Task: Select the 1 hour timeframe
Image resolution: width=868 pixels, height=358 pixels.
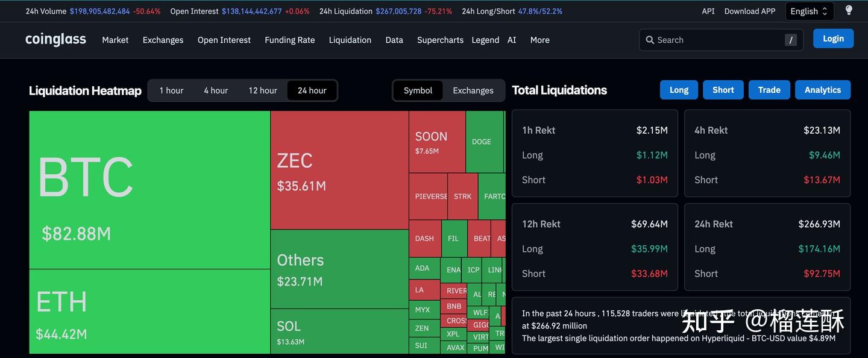Action: pyautogui.click(x=171, y=90)
